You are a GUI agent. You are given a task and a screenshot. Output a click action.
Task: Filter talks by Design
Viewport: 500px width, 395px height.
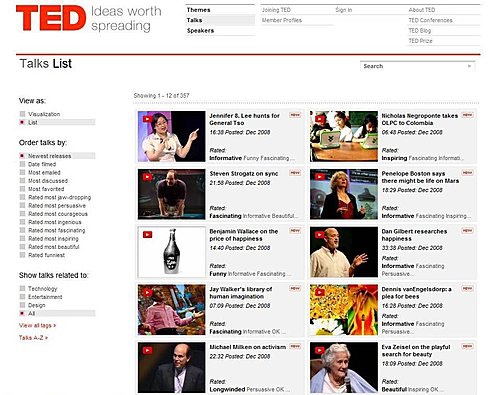coord(33,305)
